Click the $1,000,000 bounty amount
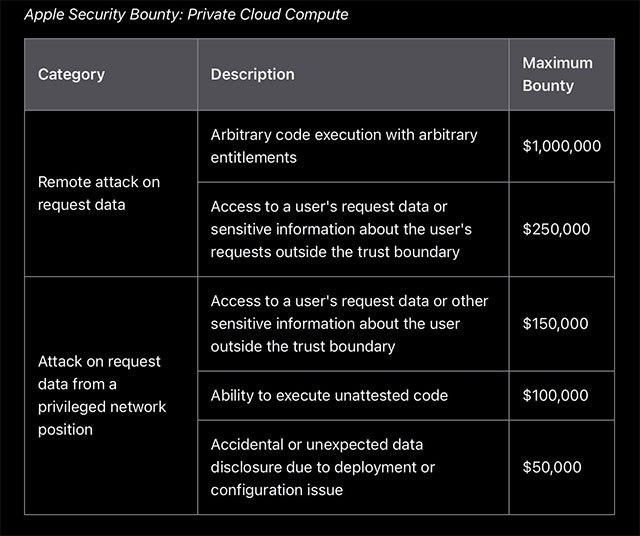Viewport: 640px width, 536px height. (x=561, y=146)
